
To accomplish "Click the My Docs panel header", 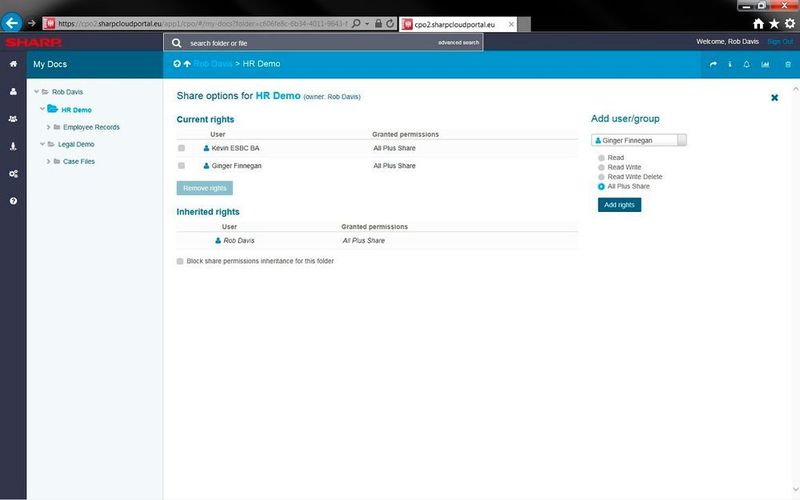I will [x=94, y=64].
